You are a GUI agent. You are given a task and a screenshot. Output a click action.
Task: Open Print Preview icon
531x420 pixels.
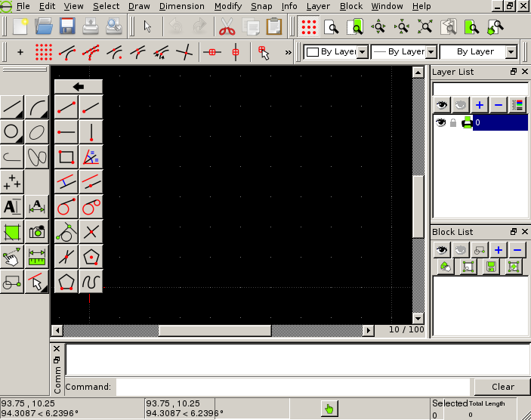114,26
